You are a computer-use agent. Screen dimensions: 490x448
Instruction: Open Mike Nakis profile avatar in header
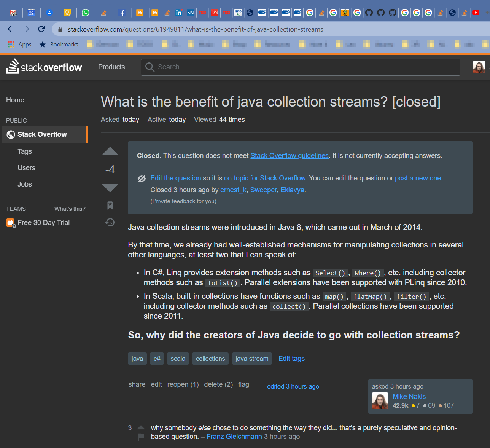point(479,67)
